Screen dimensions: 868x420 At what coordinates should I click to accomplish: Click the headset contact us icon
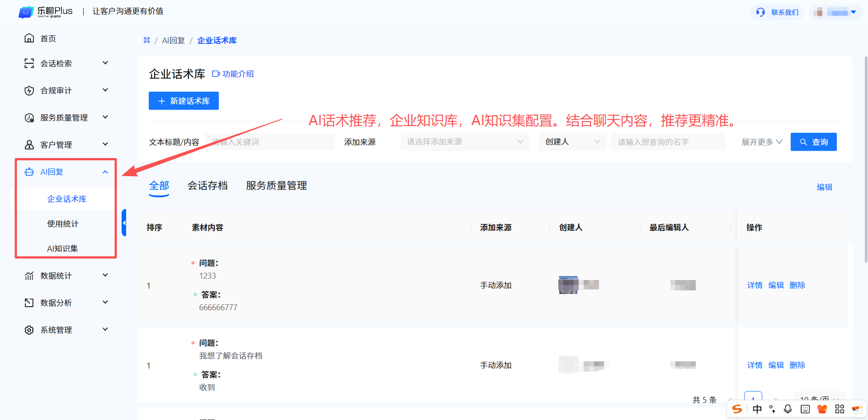click(x=760, y=12)
